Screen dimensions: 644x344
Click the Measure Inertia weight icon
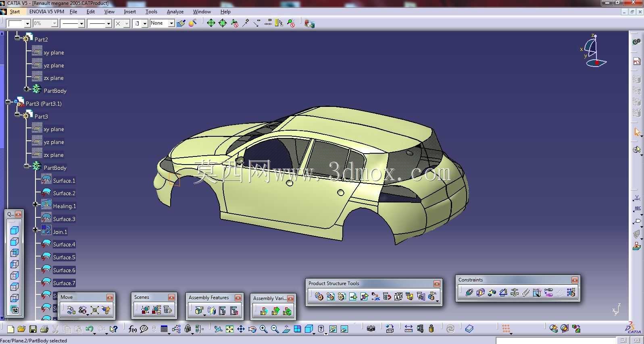click(431, 329)
